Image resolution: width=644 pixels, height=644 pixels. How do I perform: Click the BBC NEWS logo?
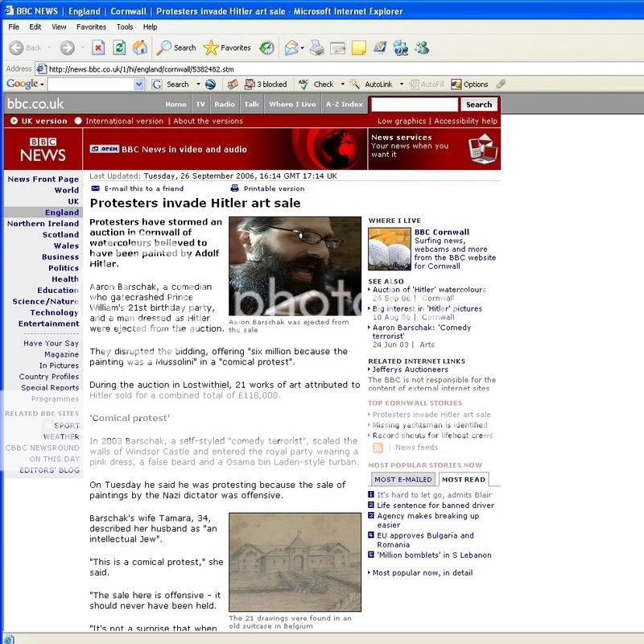click(43, 149)
